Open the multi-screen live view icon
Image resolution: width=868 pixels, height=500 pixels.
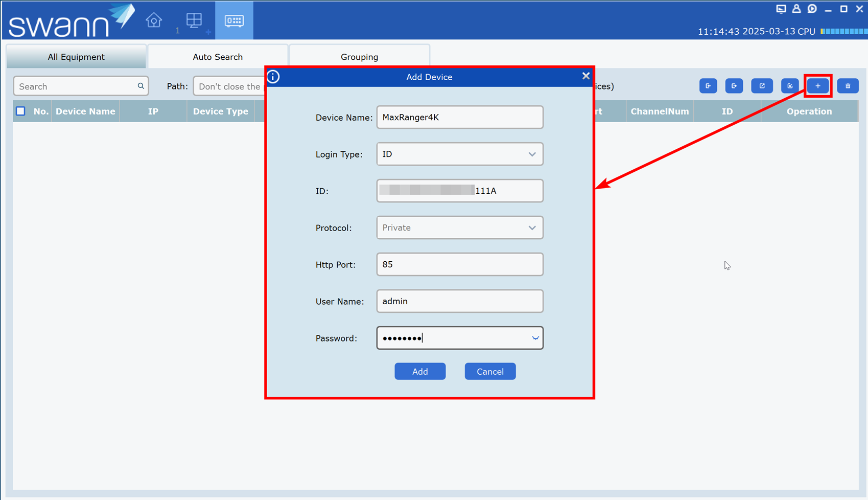(x=194, y=20)
